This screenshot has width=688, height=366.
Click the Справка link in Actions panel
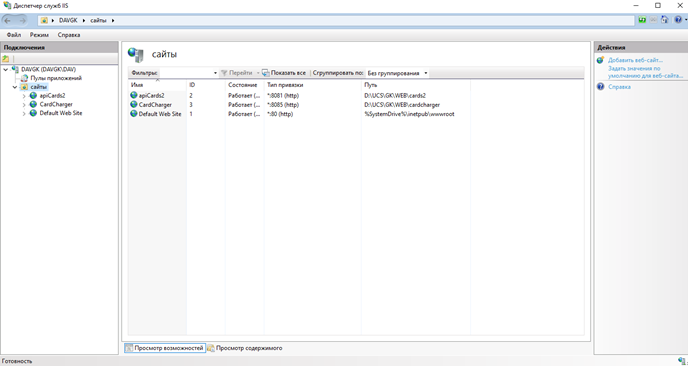tap(619, 87)
